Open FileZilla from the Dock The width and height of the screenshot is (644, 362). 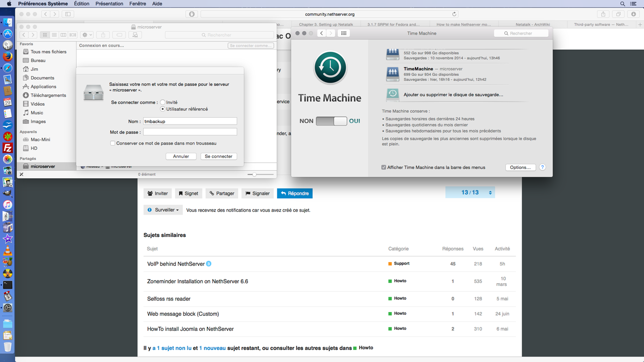click(8, 148)
